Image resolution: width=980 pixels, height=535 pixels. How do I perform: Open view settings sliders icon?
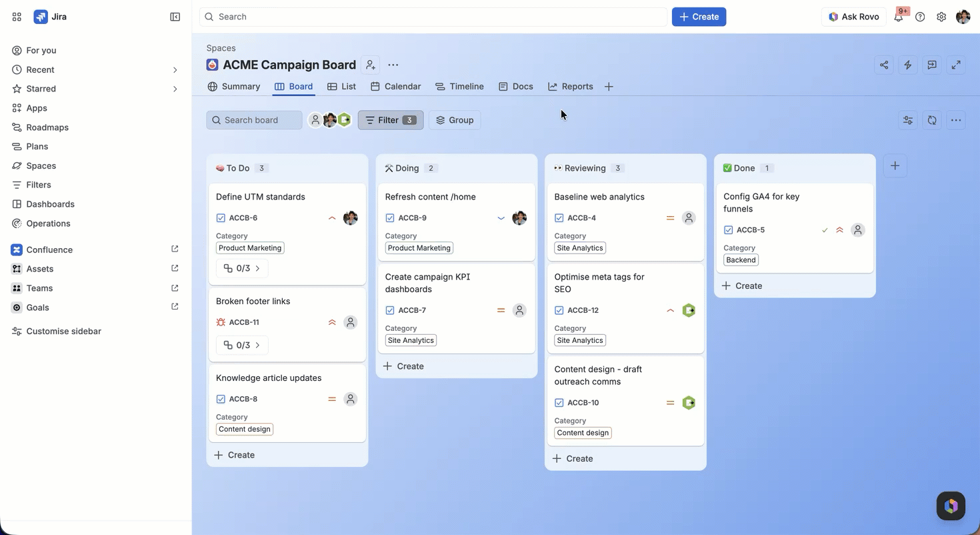[x=908, y=120]
